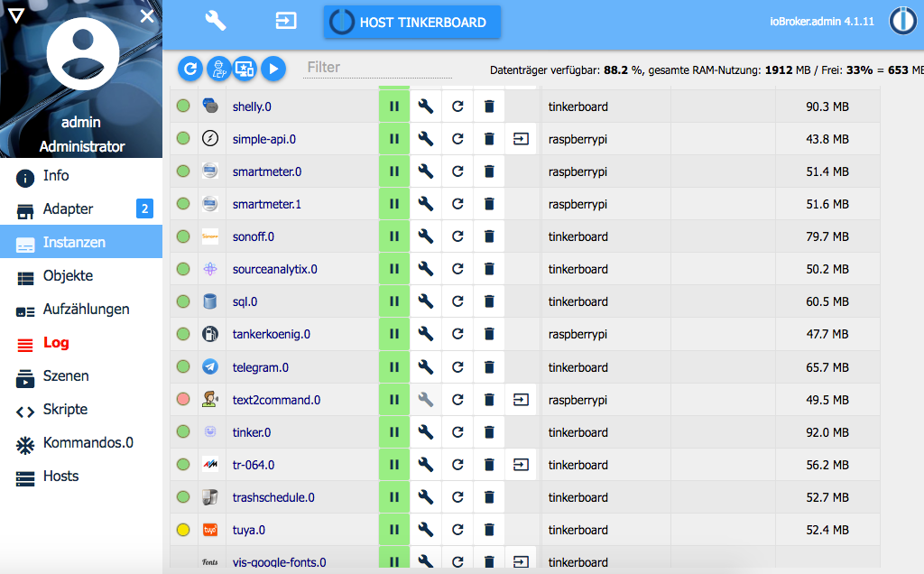This screenshot has height=574, width=924.
Task: Restart the tuya.0 instance
Action: [457, 530]
